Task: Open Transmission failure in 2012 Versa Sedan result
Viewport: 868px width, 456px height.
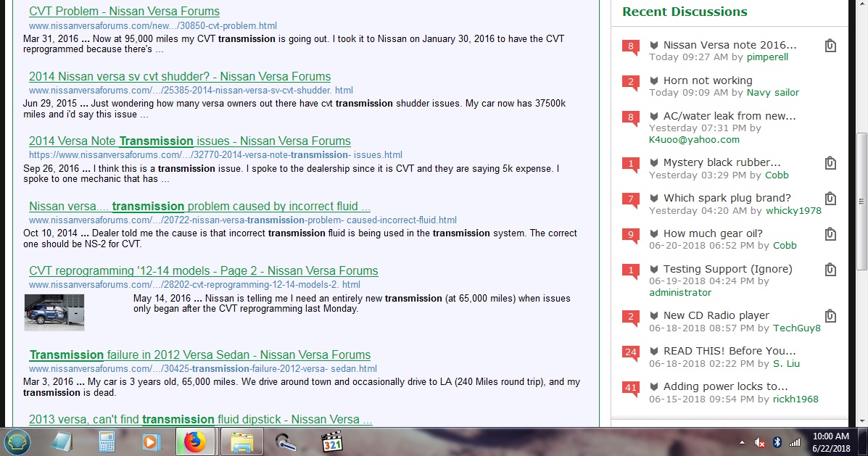Action: click(x=200, y=355)
